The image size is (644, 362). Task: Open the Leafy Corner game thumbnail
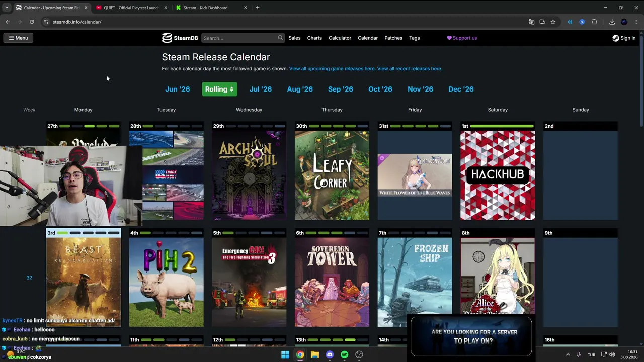tap(332, 175)
